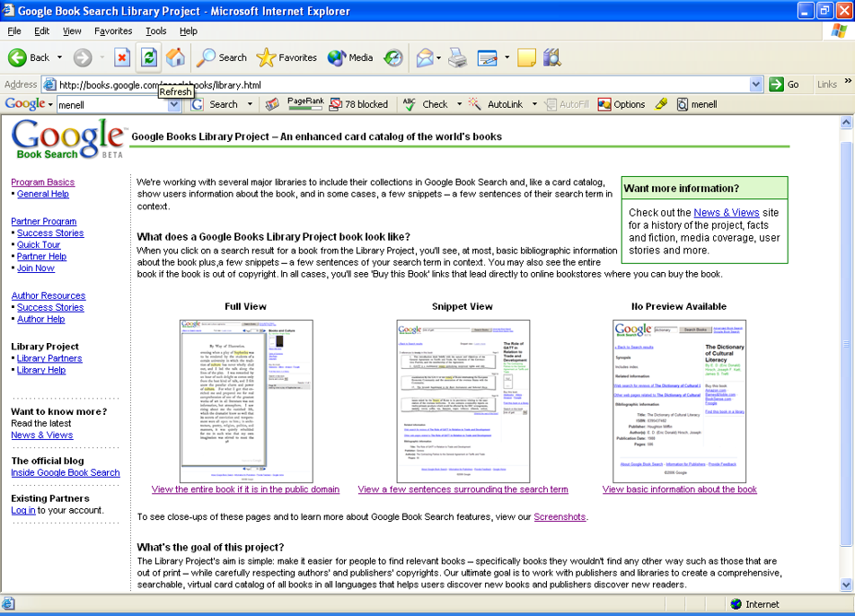Click Google toolbar Search button

215,104
